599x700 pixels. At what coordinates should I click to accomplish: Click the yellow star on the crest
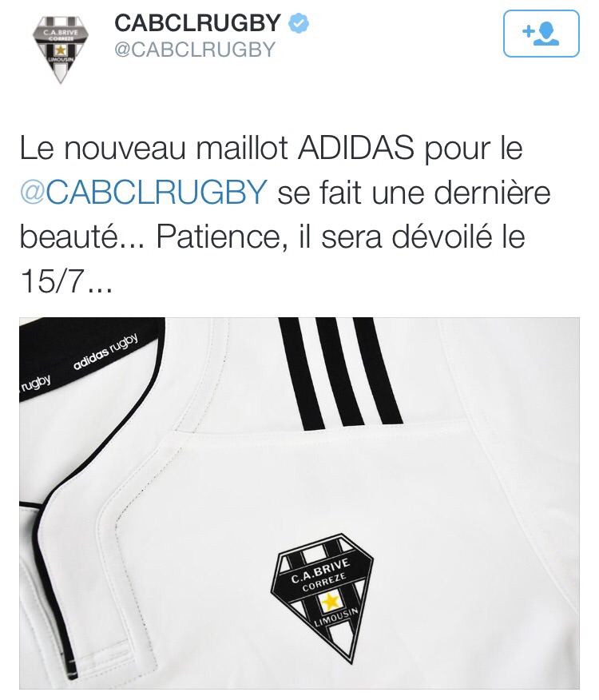click(331, 602)
